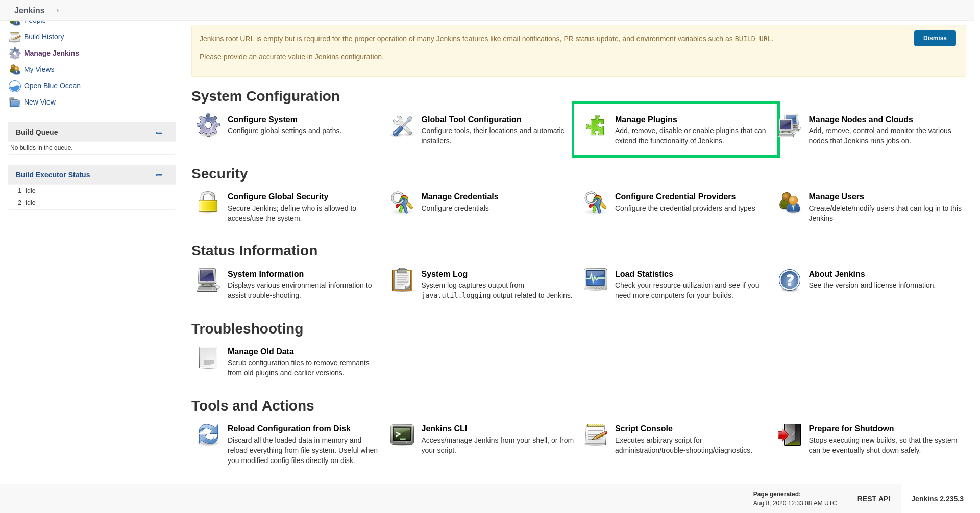Click the Configure Credential Providers keys icon
Image resolution: width=980 pixels, height=513 pixels.
(595, 202)
